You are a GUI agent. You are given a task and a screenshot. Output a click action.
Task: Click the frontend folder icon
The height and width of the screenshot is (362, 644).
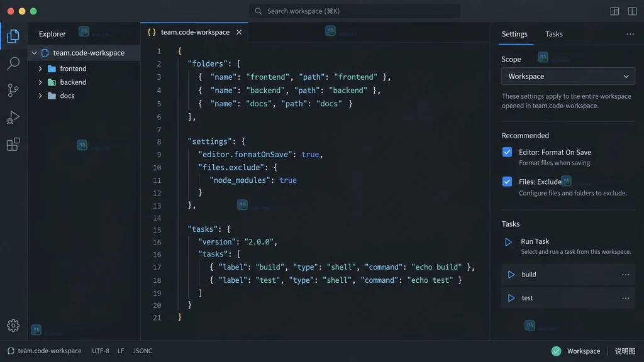[52, 69]
